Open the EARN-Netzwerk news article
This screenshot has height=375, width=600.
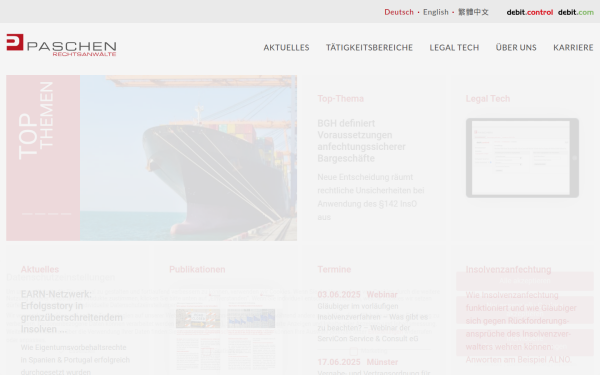tap(72, 311)
